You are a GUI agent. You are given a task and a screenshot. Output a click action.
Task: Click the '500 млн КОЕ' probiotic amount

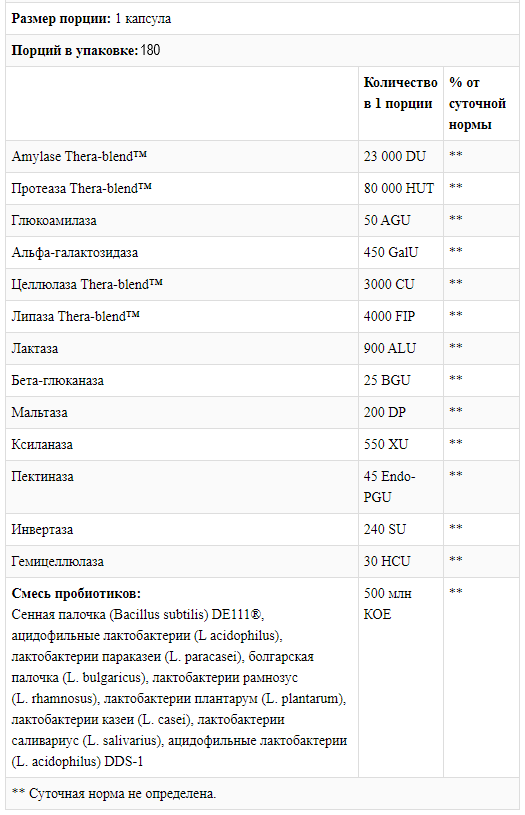tap(388, 604)
